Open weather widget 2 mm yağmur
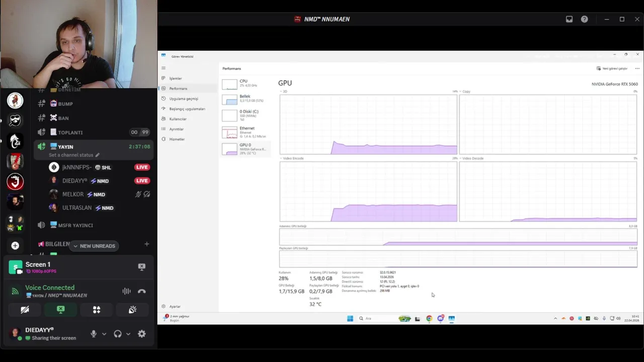644x362 pixels. coord(176,318)
